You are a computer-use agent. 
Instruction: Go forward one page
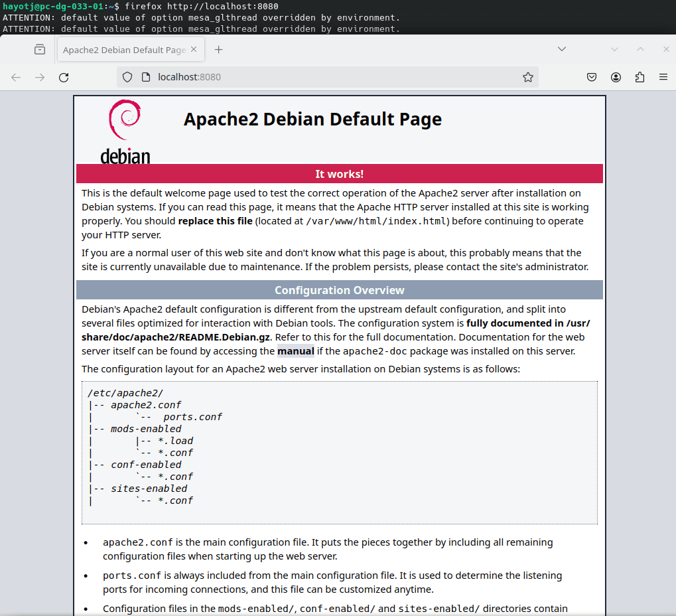(x=40, y=77)
